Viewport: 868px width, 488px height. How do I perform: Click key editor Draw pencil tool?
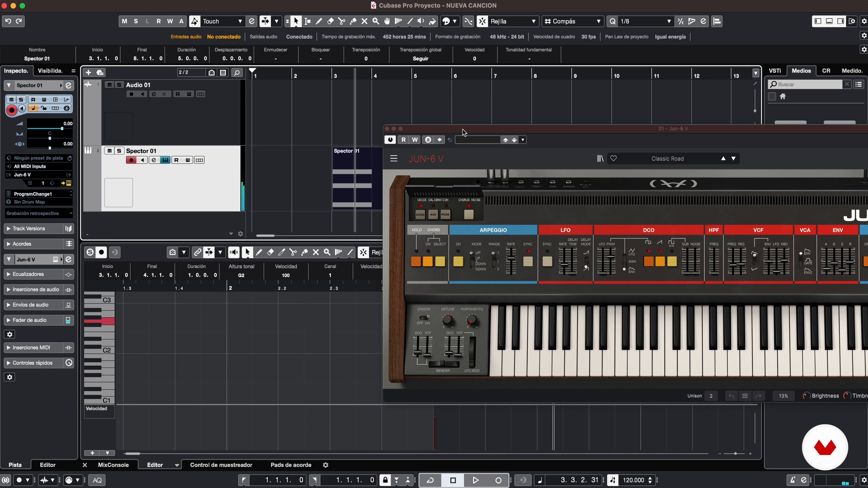coord(259,252)
